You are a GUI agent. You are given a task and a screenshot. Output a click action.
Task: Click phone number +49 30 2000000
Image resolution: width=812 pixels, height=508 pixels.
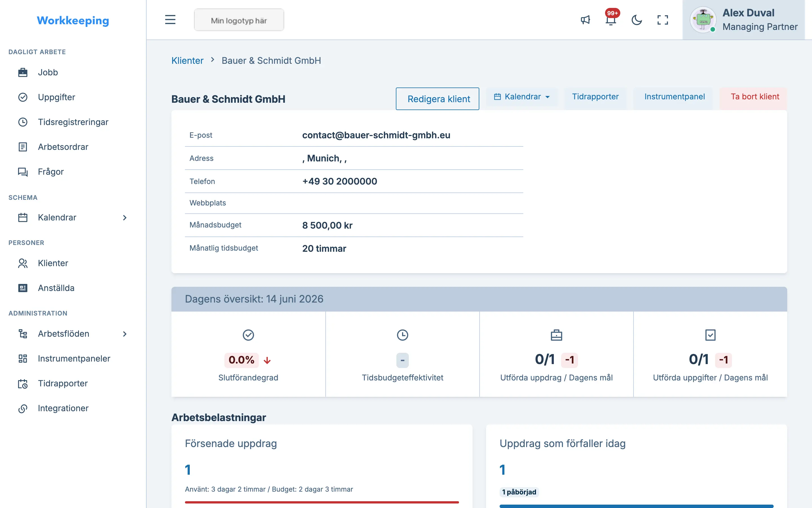[x=339, y=181]
